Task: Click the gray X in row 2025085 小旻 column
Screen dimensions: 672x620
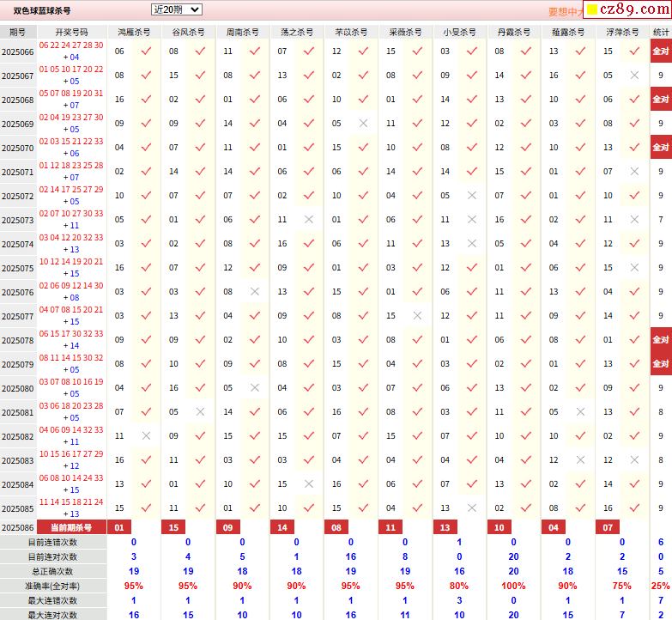Action: (472, 508)
